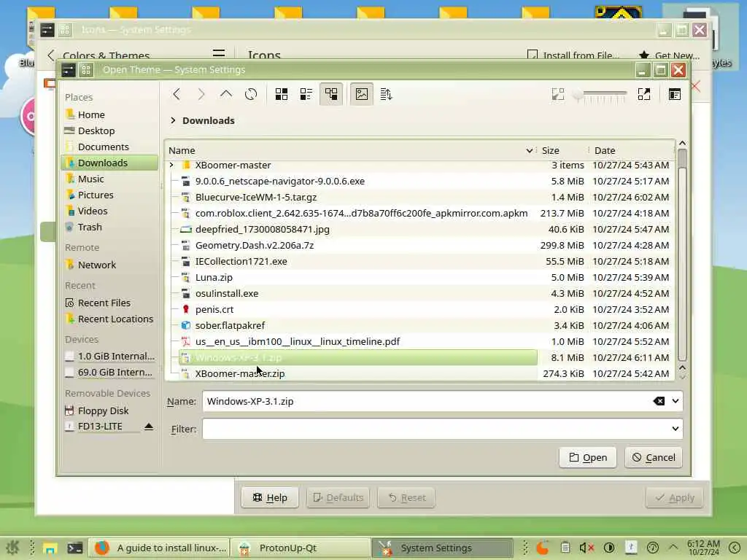Image resolution: width=747 pixels, height=560 pixels.
Task: Switch to Detailed tree view mode
Action: [x=331, y=94]
